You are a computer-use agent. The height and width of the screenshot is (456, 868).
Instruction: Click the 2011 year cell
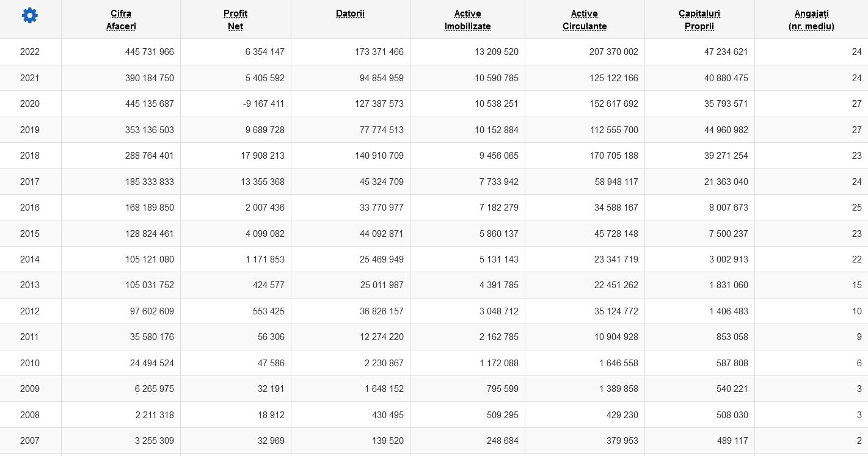[x=30, y=337]
